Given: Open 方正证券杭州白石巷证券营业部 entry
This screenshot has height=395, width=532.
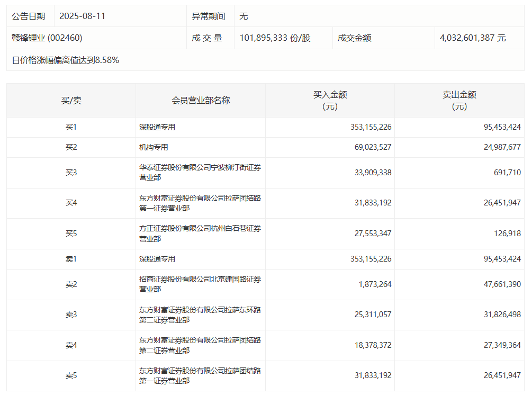Looking at the screenshot, I should (200, 234).
